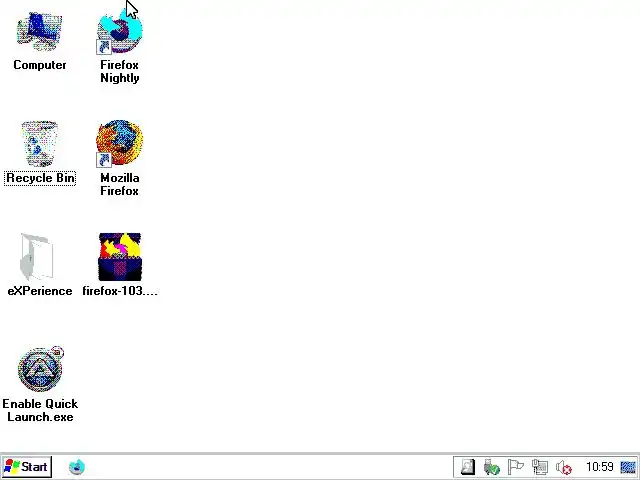640x480 pixels.
Task: Click the network connection tray icon
Action: pos(540,467)
